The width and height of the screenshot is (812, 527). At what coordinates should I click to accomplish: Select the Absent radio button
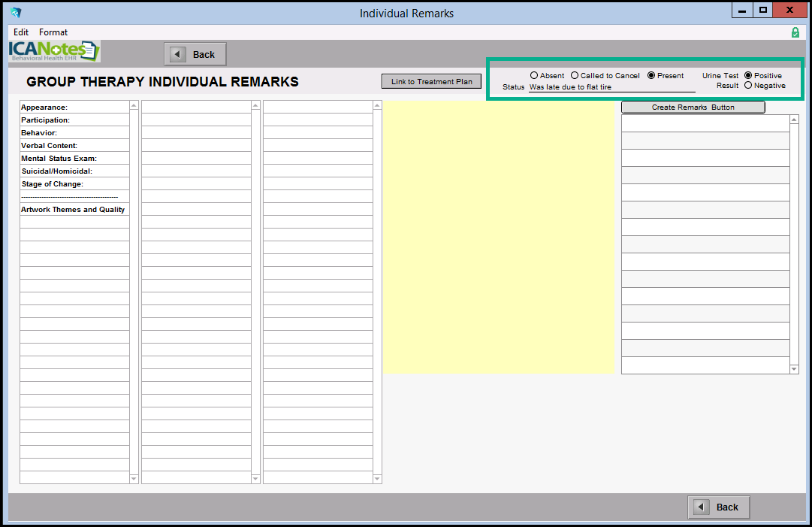pyautogui.click(x=534, y=75)
